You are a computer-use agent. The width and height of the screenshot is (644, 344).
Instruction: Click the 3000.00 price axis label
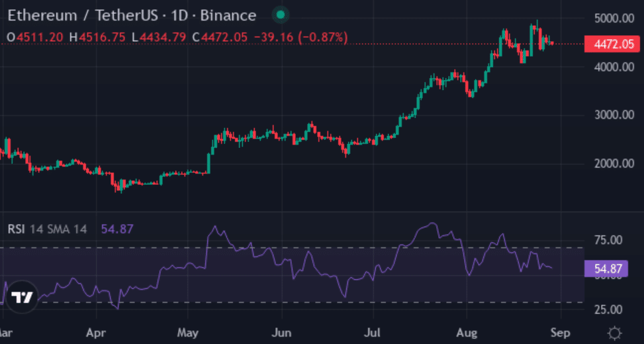pyautogui.click(x=609, y=115)
